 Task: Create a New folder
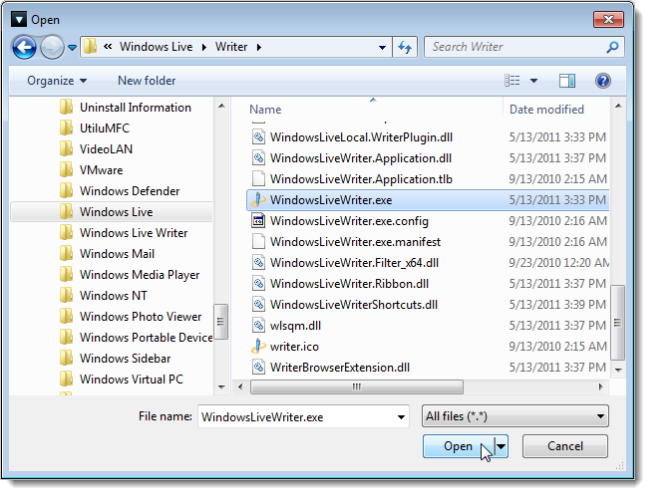[x=147, y=81]
